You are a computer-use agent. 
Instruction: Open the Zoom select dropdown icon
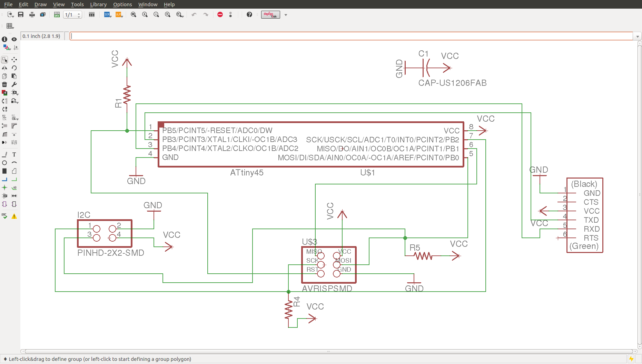[x=180, y=14]
